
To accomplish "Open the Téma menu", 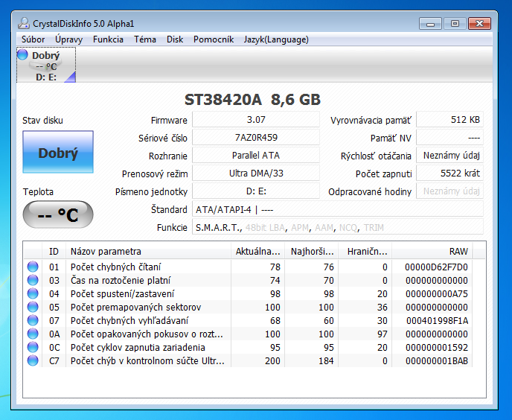I will coord(145,39).
